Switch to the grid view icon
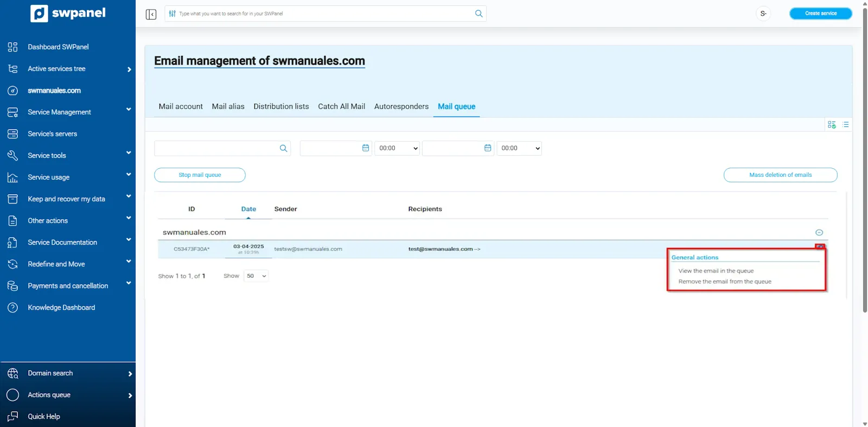The height and width of the screenshot is (427, 868). tap(832, 125)
